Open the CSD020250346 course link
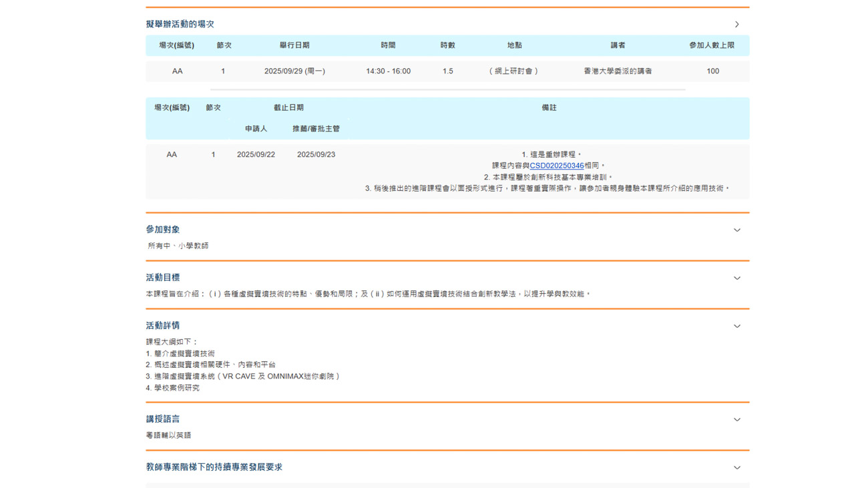Viewport: 868px width, 488px height. click(556, 166)
